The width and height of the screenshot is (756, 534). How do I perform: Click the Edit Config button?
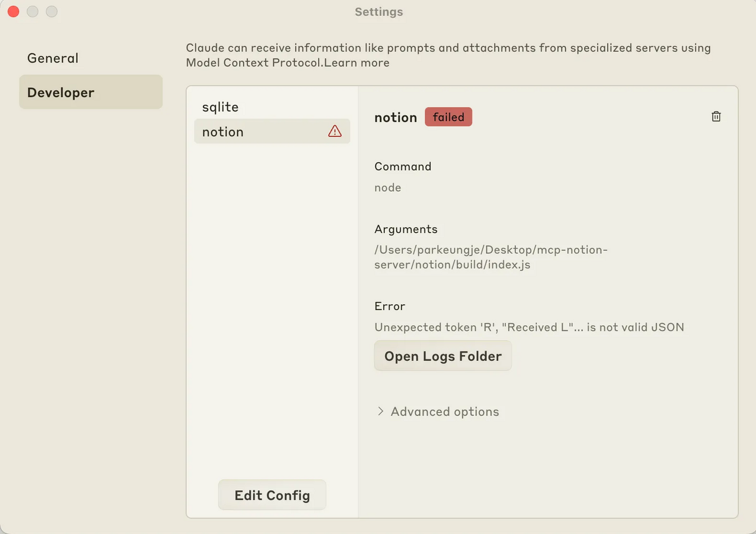coord(272,495)
